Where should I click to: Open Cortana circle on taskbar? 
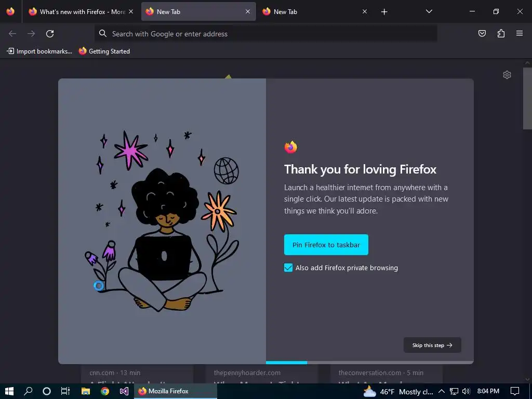click(47, 391)
